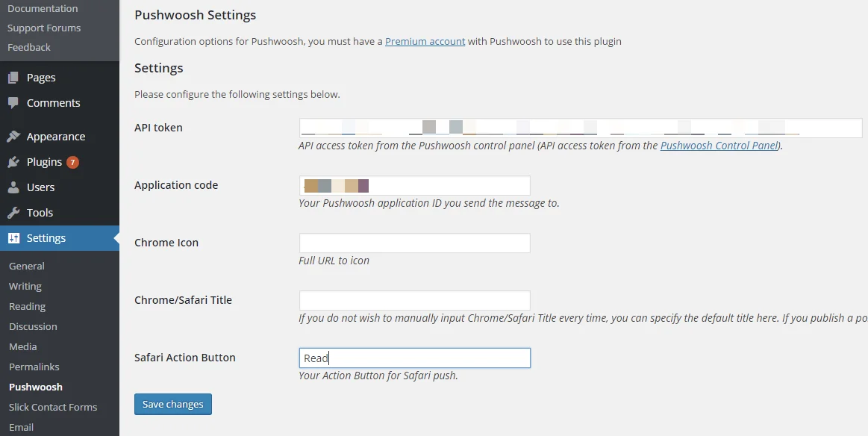This screenshot has height=436, width=868.
Task: Open the Discussion settings page
Action: pyautogui.click(x=33, y=326)
